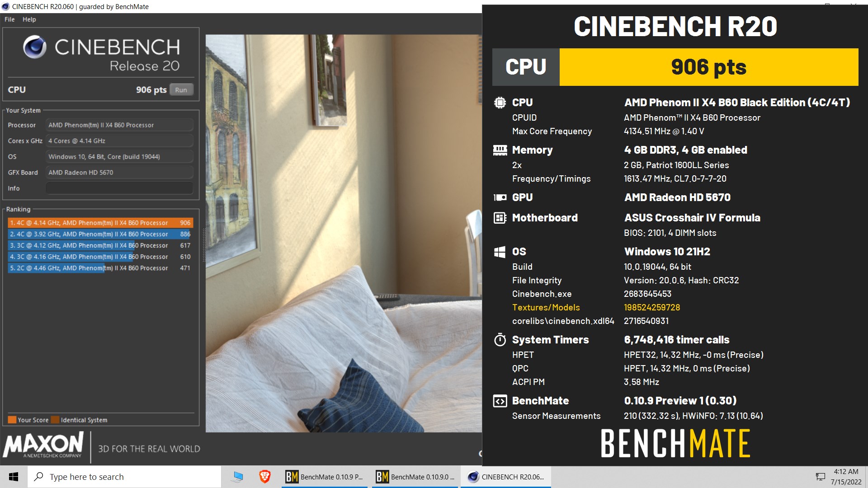Click the AMD Radeon HD 5670 GPU text
This screenshot has width=868, height=488.
(677, 197)
